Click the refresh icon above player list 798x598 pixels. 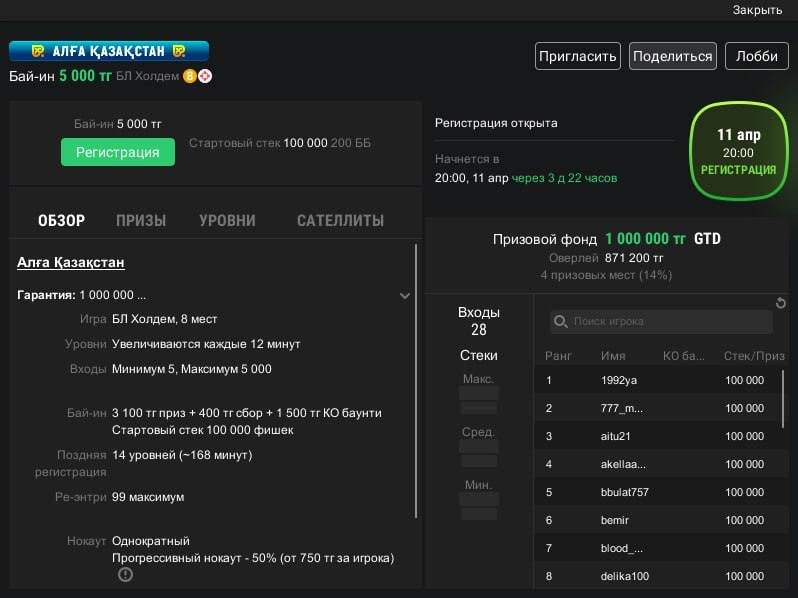coord(781,303)
